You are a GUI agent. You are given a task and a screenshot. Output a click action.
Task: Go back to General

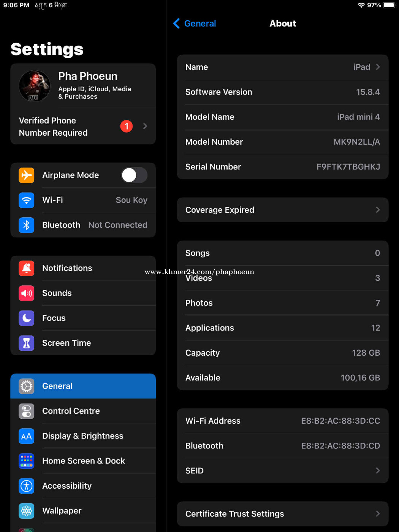point(195,24)
